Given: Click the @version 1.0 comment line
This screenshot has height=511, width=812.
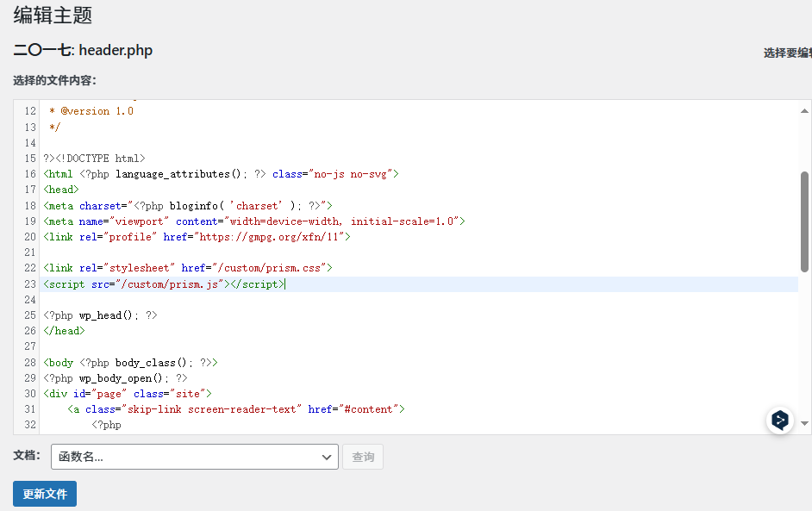Looking at the screenshot, I should pos(91,111).
